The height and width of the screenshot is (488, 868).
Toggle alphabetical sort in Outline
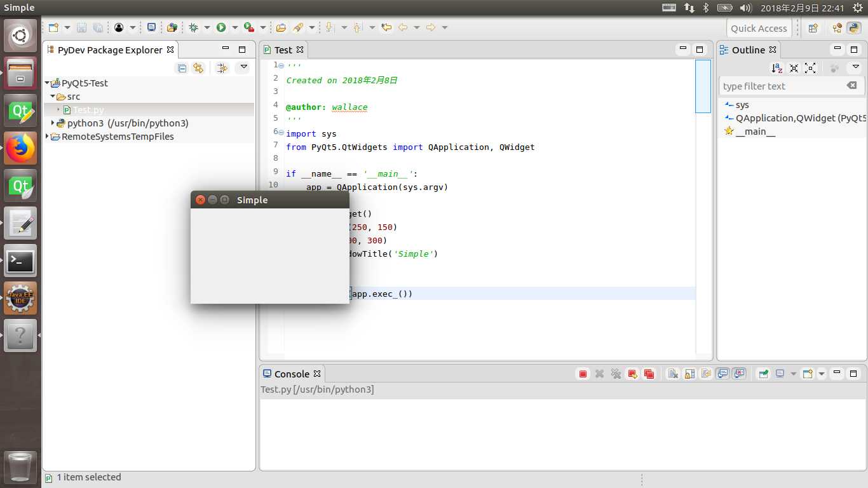pos(777,68)
